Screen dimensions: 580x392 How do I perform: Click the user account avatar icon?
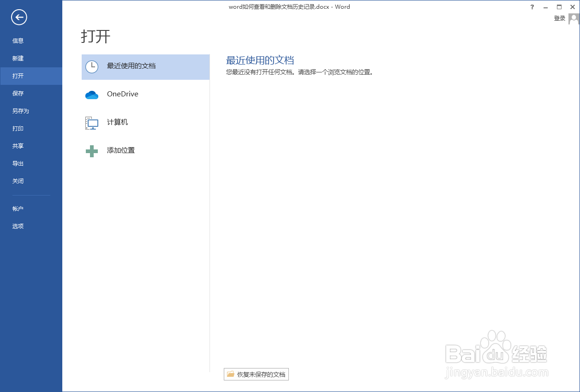click(x=573, y=18)
